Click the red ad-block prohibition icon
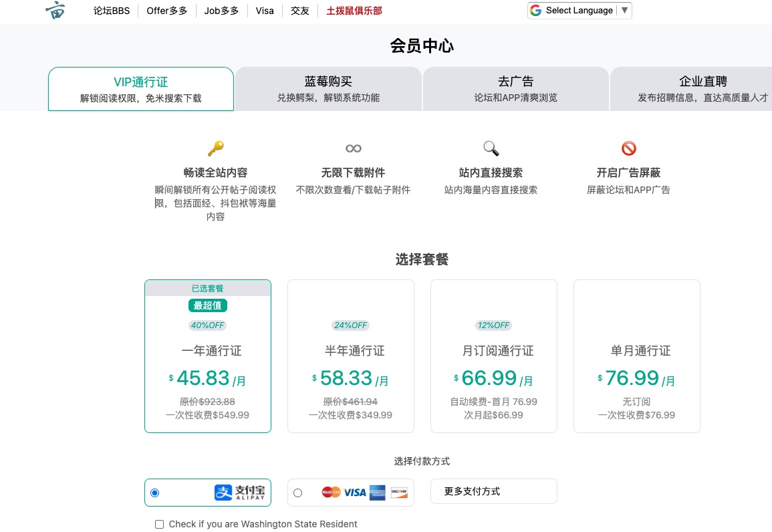 [x=629, y=148]
